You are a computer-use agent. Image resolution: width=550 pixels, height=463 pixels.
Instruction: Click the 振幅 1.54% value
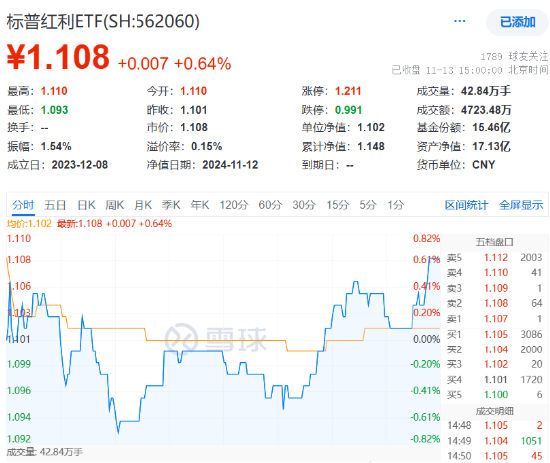[56, 146]
